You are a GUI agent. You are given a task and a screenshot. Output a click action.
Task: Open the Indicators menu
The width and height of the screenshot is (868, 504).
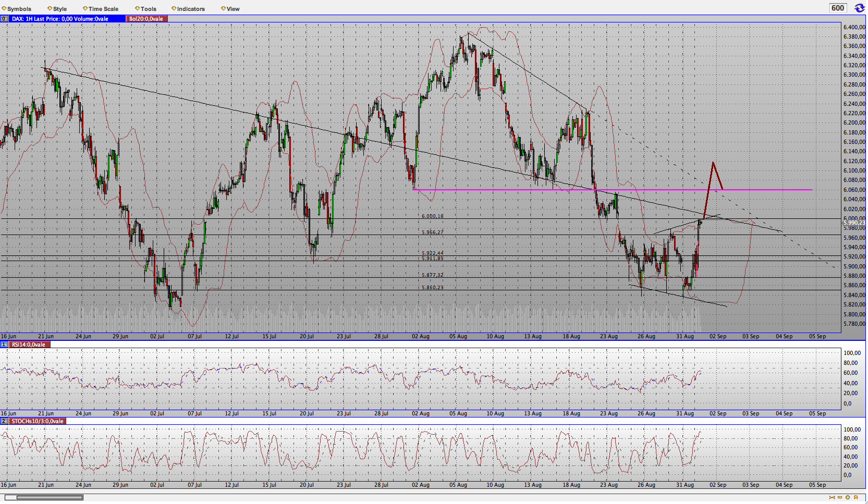(x=188, y=9)
